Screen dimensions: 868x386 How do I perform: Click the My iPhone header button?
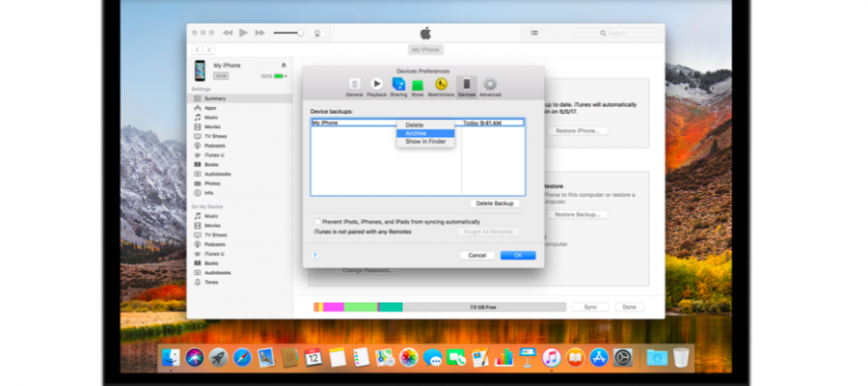425,50
